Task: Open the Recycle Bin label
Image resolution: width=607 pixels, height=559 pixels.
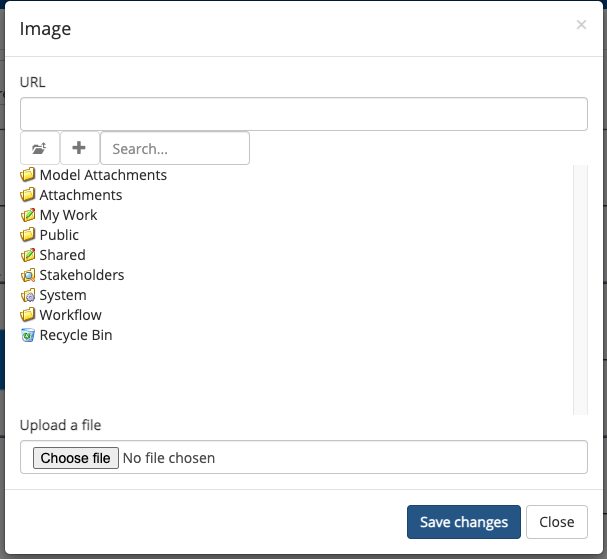Action: click(x=76, y=335)
